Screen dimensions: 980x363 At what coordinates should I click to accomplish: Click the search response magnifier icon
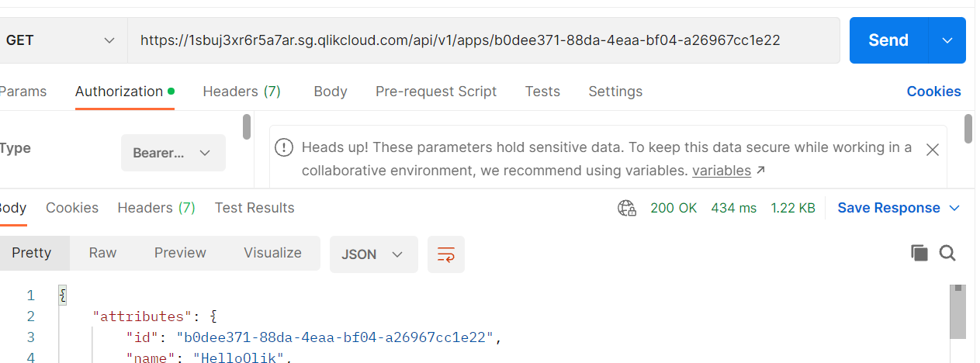947,253
